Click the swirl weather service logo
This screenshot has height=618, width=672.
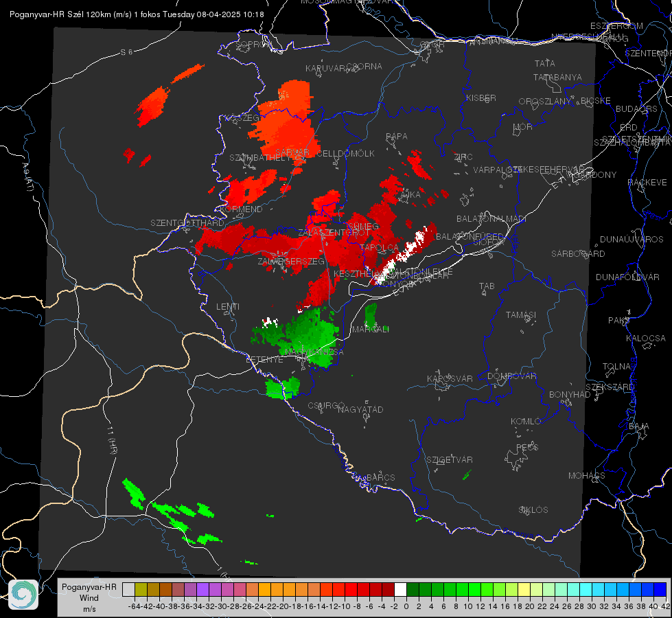23,595
